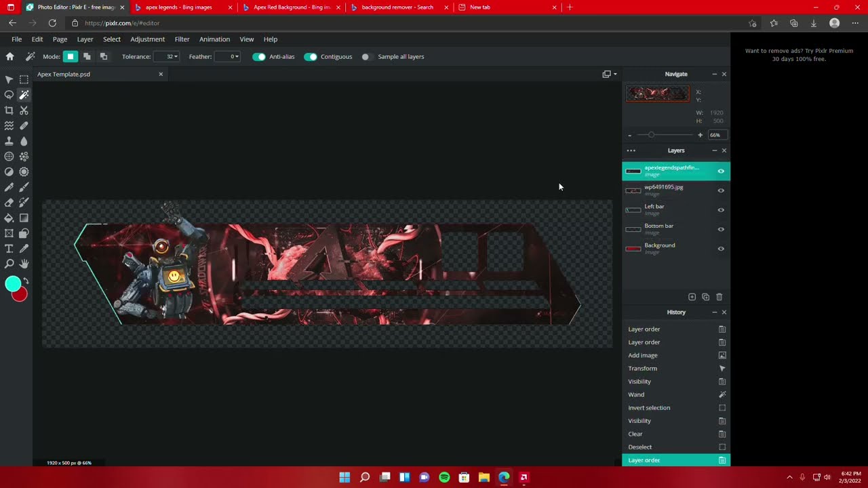Choose the add-to-selection mode
The width and height of the screenshot is (868, 488).
[x=87, y=57]
